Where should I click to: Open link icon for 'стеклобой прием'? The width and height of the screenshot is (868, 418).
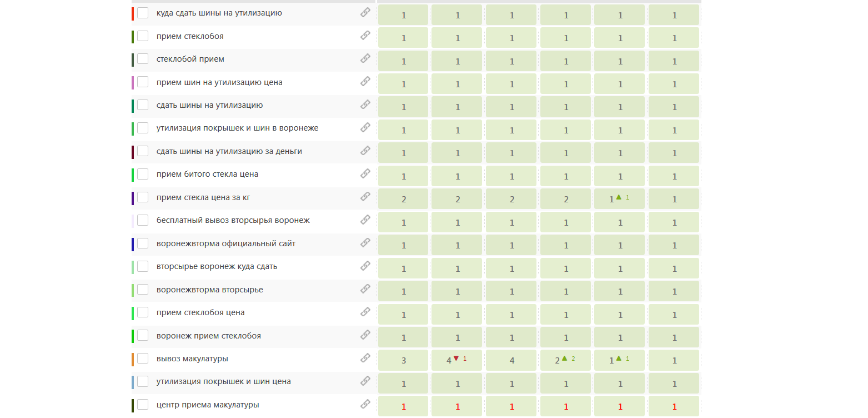click(x=365, y=58)
